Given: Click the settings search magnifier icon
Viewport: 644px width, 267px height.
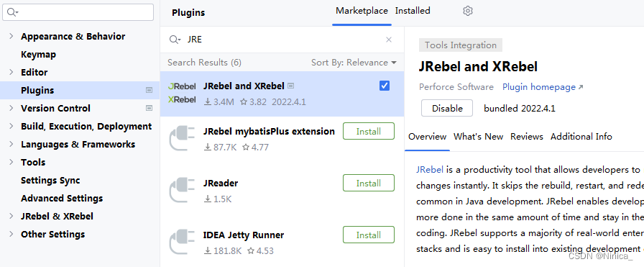Looking at the screenshot, I should pos(12,12).
